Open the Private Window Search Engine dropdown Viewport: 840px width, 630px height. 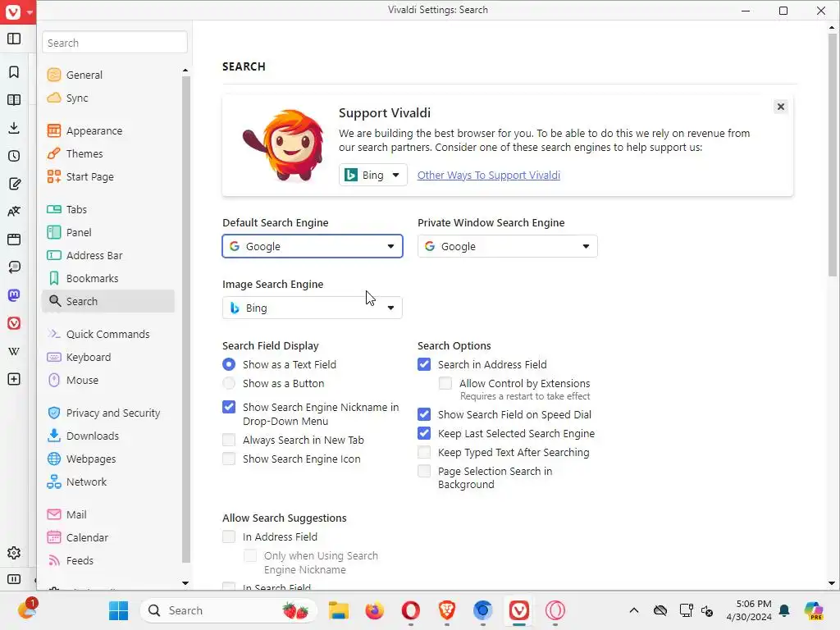(x=507, y=246)
